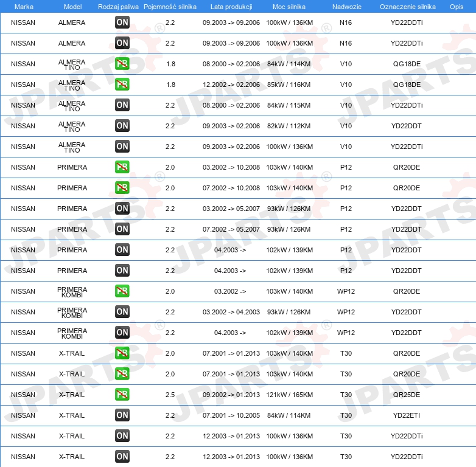
Task: Click the YD22DDT engine code in the 82kW / 112KM row
Action: coord(406,126)
